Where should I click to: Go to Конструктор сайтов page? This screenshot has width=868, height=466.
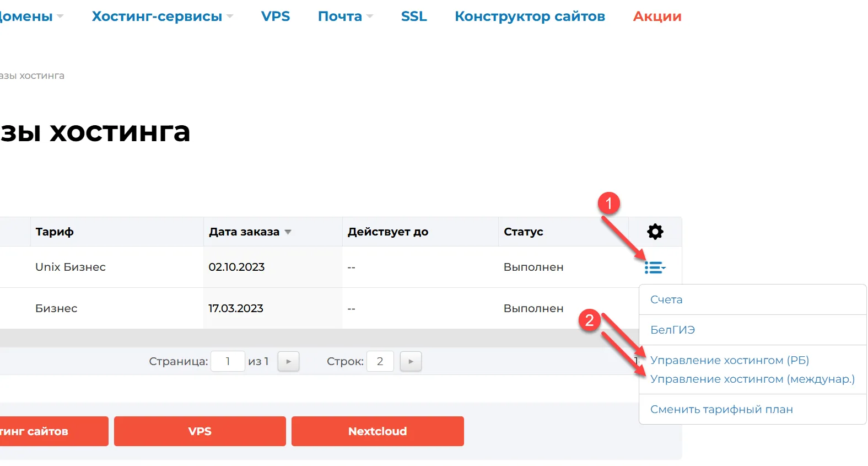point(530,17)
